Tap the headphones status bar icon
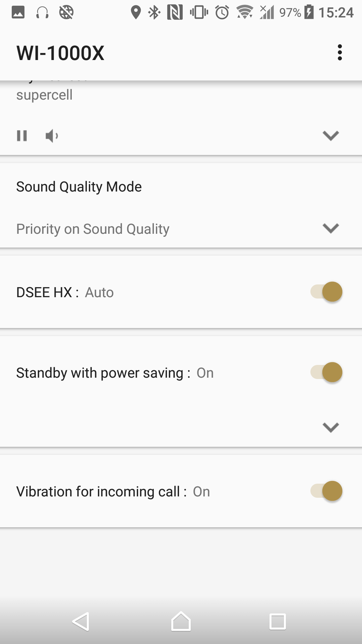This screenshot has height=644, width=362. pos(42,13)
